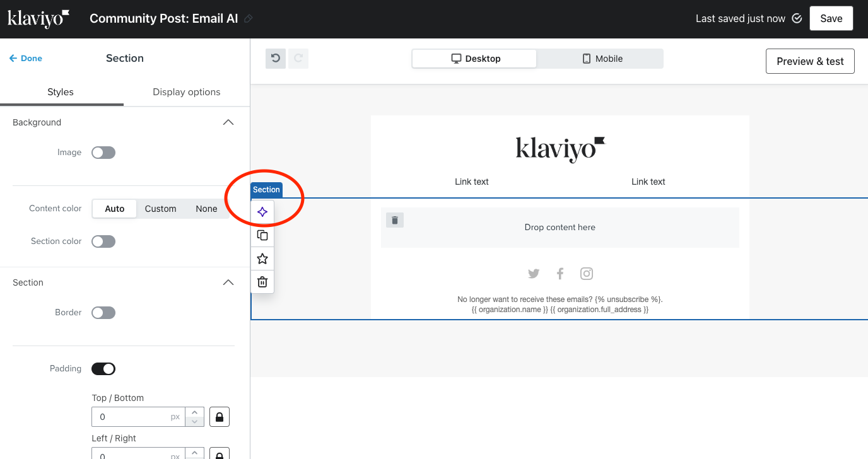Click the organization.name address footer text
The height and width of the screenshot is (459, 868).
pyautogui.click(x=560, y=310)
